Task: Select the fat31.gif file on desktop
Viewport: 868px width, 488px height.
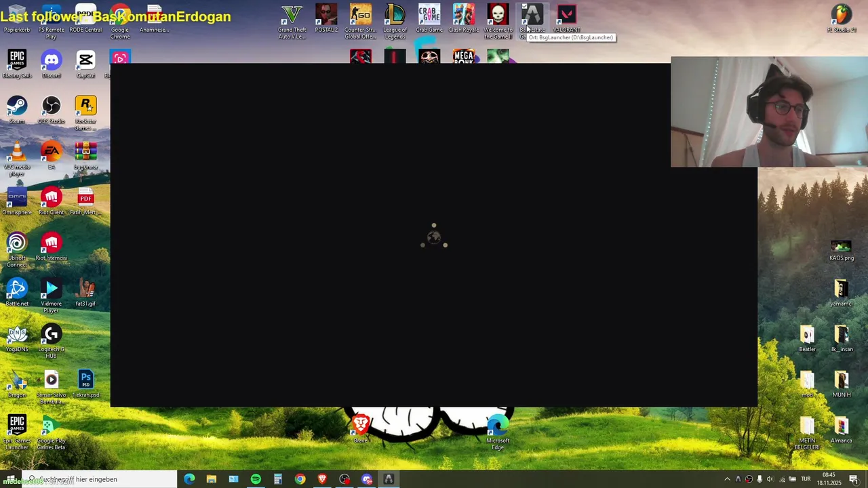Action: tap(85, 292)
